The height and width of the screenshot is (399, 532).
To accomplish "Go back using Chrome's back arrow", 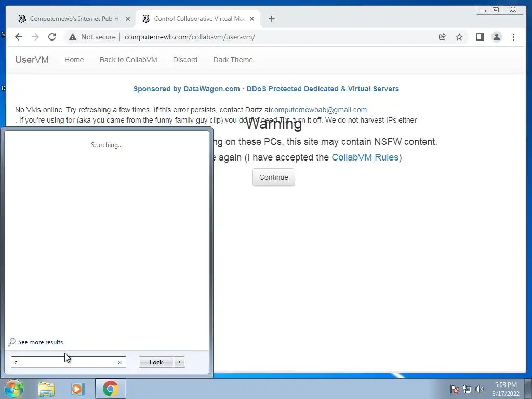I will click(19, 37).
